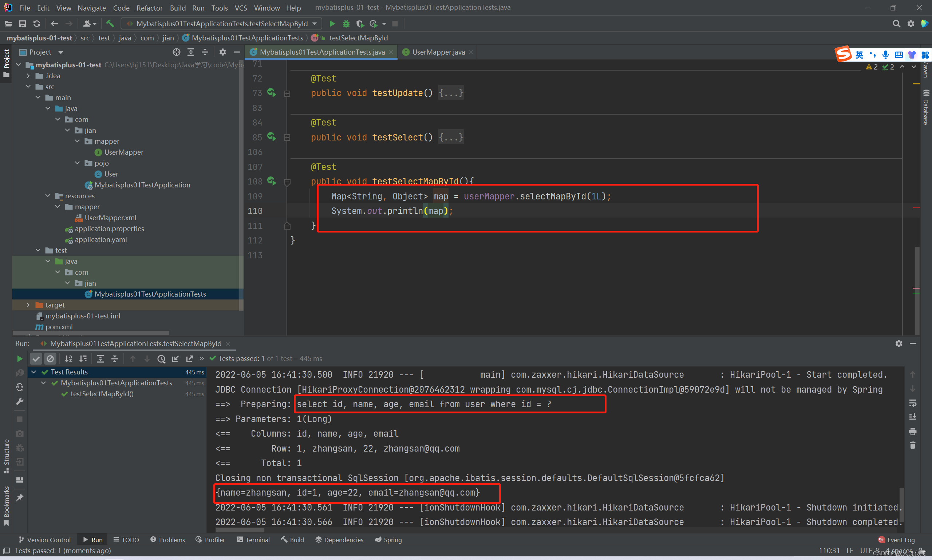This screenshot has width=932, height=560.
Task: Toggle Show Passed tests checkmark button
Action: (36, 358)
